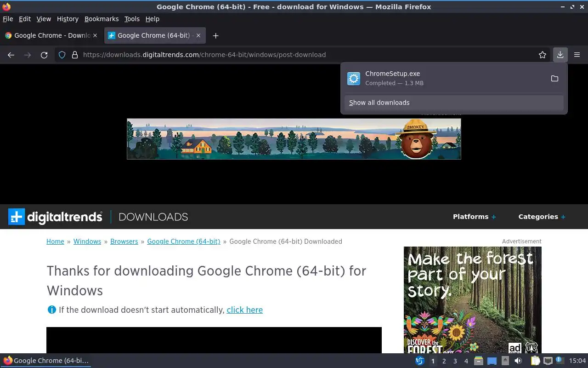Click the ChromeSetup.exe file icon

tap(354, 79)
